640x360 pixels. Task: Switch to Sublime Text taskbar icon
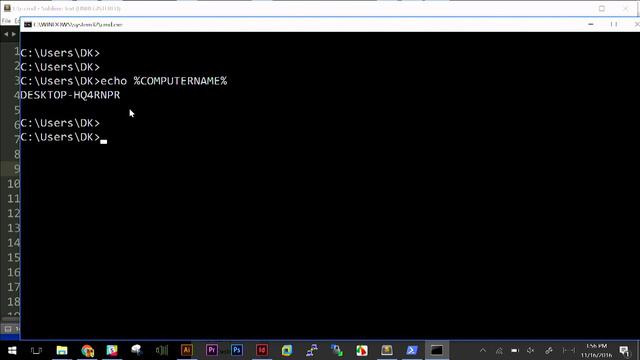pos(387,350)
